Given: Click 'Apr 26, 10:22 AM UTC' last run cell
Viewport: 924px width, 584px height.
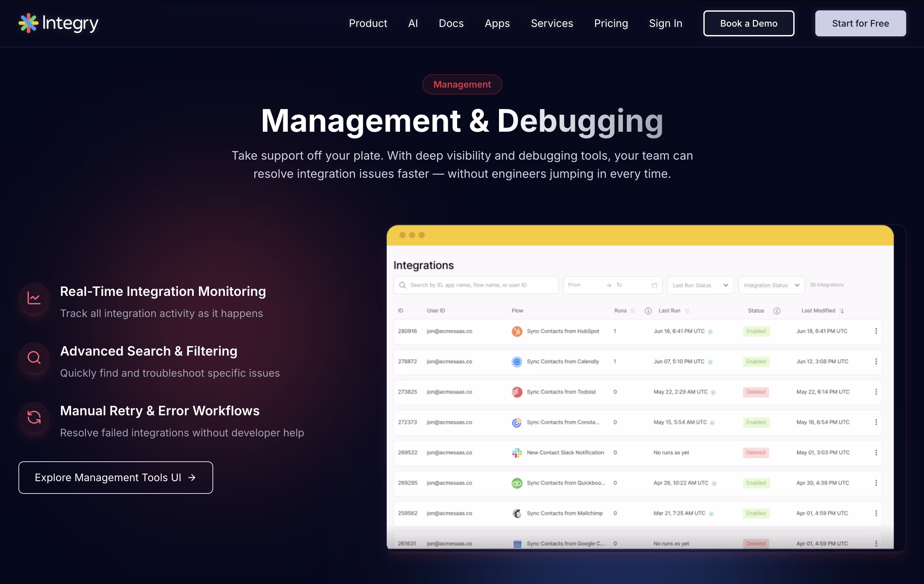Looking at the screenshot, I should 681,483.
